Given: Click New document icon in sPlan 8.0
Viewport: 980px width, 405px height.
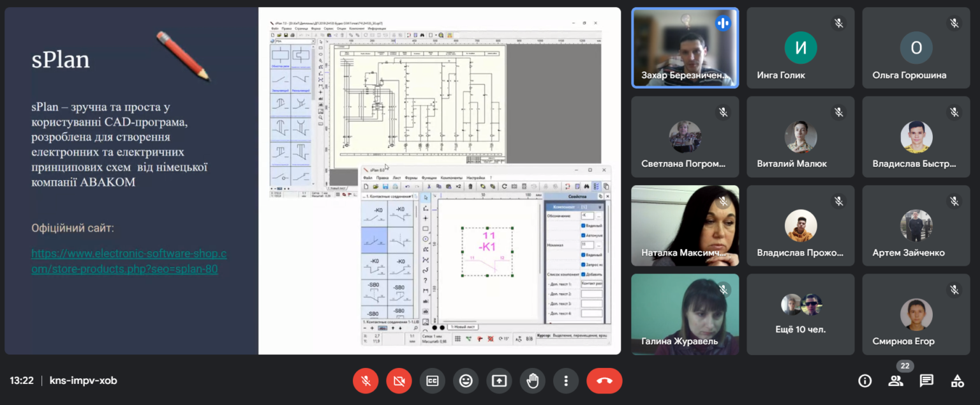Looking at the screenshot, I should tap(366, 187).
